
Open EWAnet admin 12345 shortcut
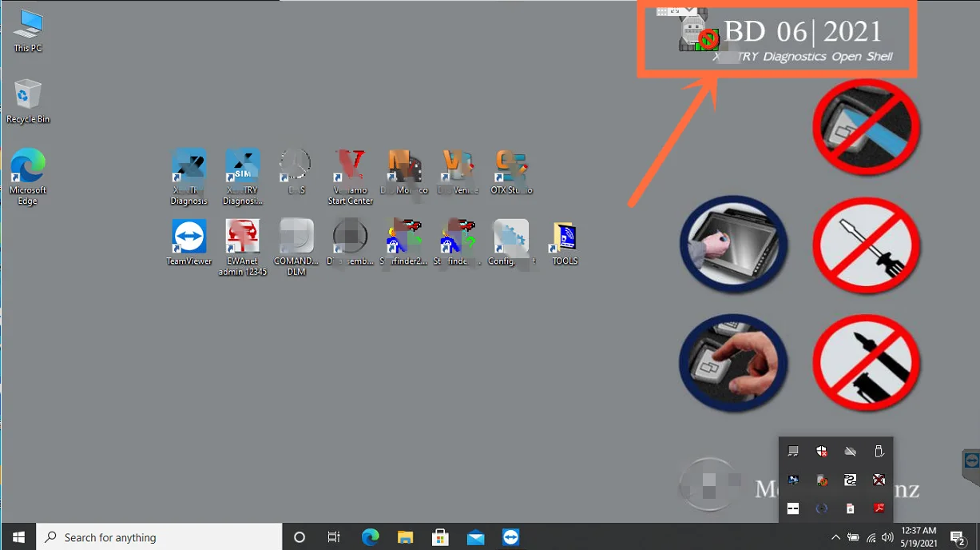(243, 247)
